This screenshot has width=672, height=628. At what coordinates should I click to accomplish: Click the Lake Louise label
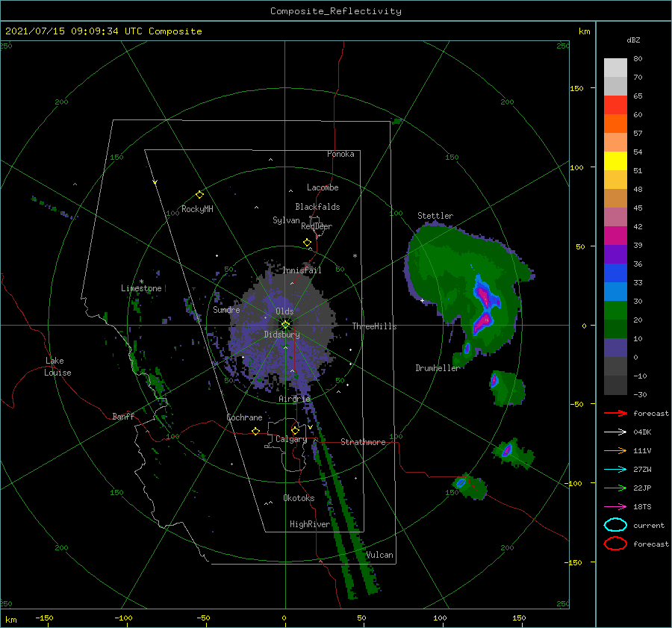[x=57, y=367]
